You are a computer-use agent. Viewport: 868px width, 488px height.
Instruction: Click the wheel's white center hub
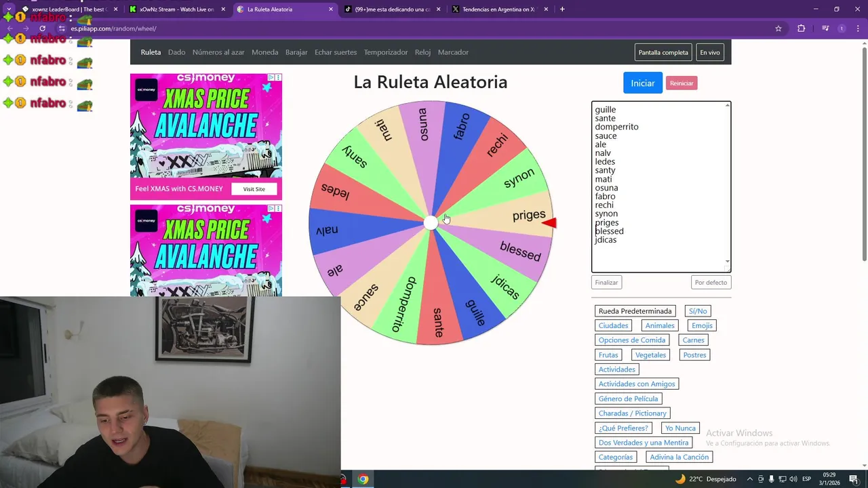[x=431, y=223]
